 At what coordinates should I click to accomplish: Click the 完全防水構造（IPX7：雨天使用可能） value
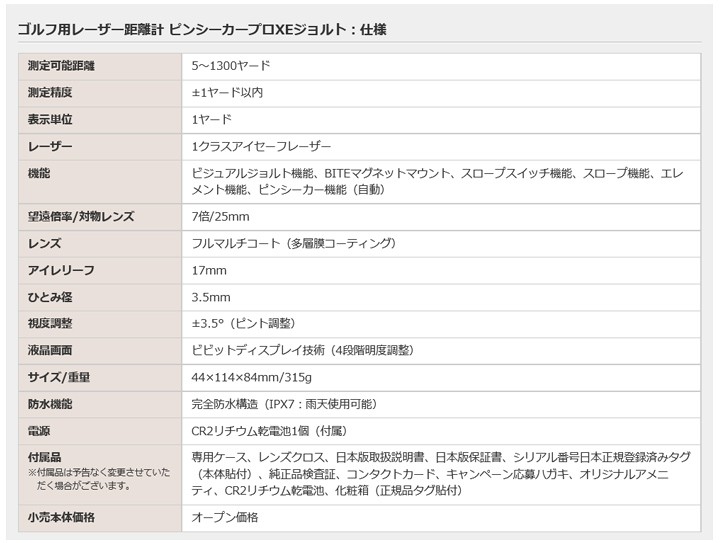(285, 404)
